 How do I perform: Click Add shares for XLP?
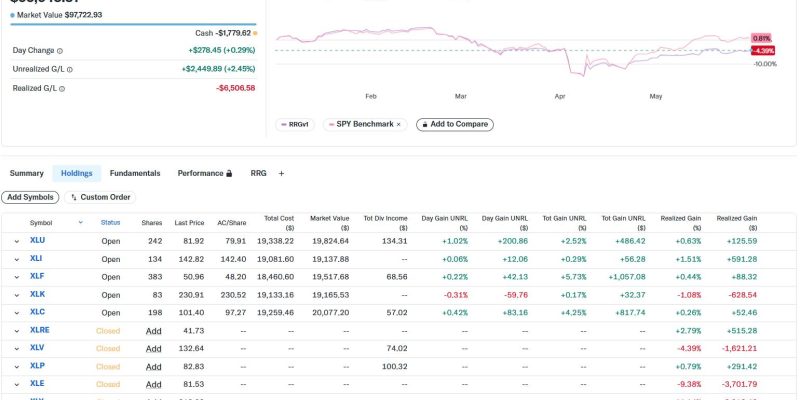tap(154, 367)
